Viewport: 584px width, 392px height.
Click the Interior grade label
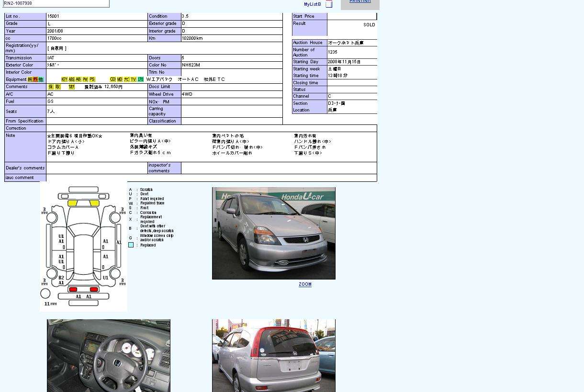[162, 31]
